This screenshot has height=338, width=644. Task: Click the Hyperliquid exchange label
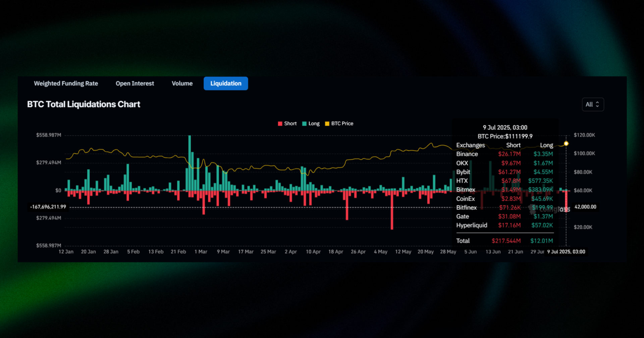[x=472, y=225]
